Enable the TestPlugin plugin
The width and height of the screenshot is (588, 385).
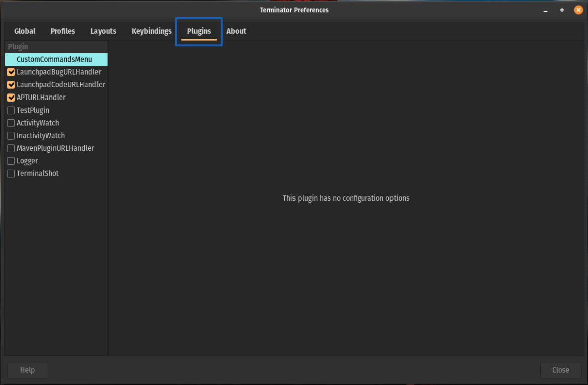point(11,110)
